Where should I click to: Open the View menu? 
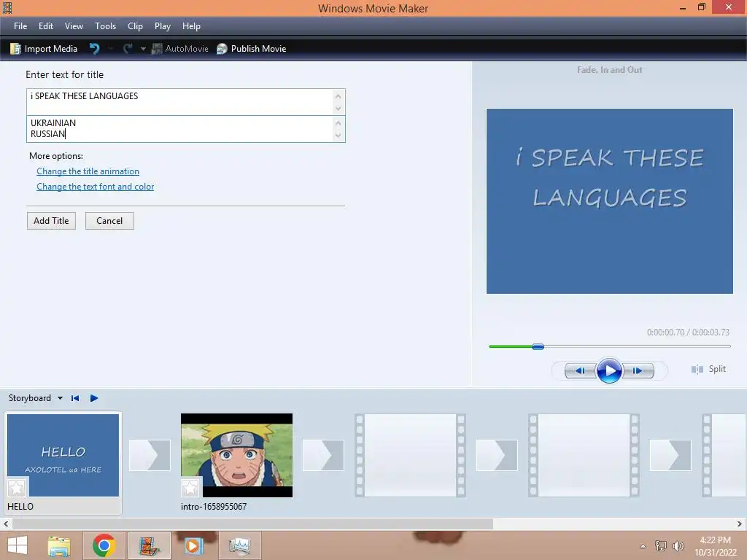(74, 26)
